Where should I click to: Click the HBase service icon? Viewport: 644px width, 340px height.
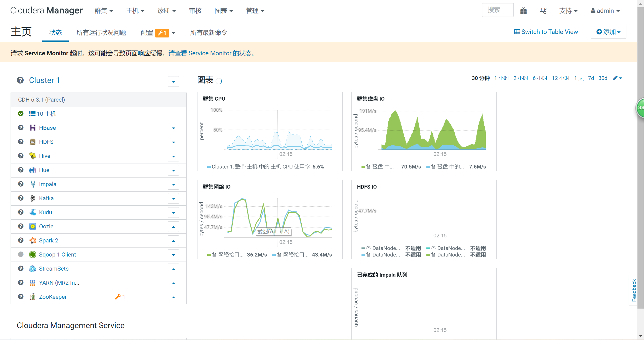(32, 128)
